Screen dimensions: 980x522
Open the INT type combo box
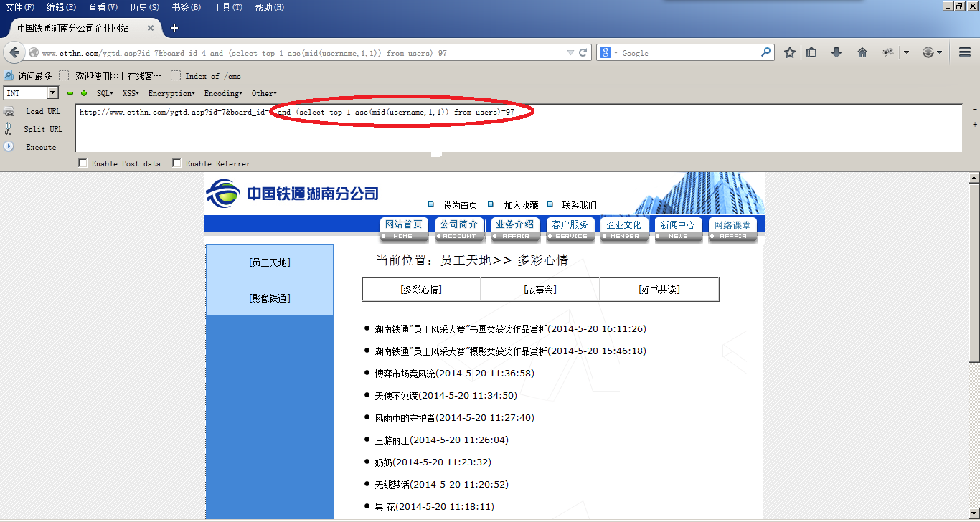pyautogui.click(x=31, y=93)
